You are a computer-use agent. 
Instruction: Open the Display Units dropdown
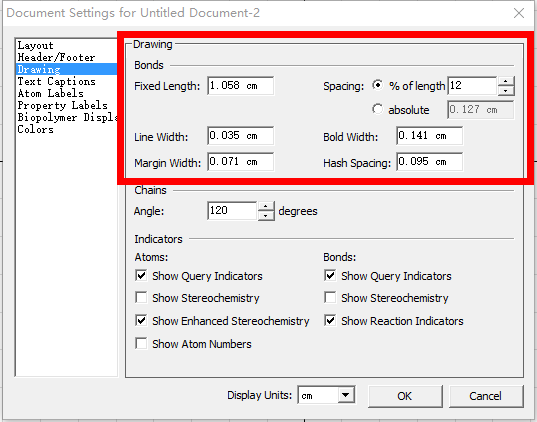pyautogui.click(x=326, y=395)
